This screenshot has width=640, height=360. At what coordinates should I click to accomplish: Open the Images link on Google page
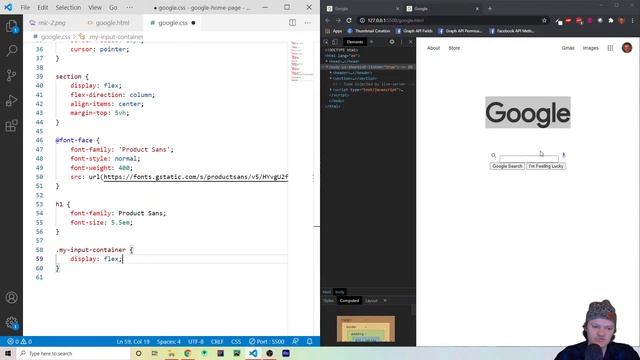(590, 48)
